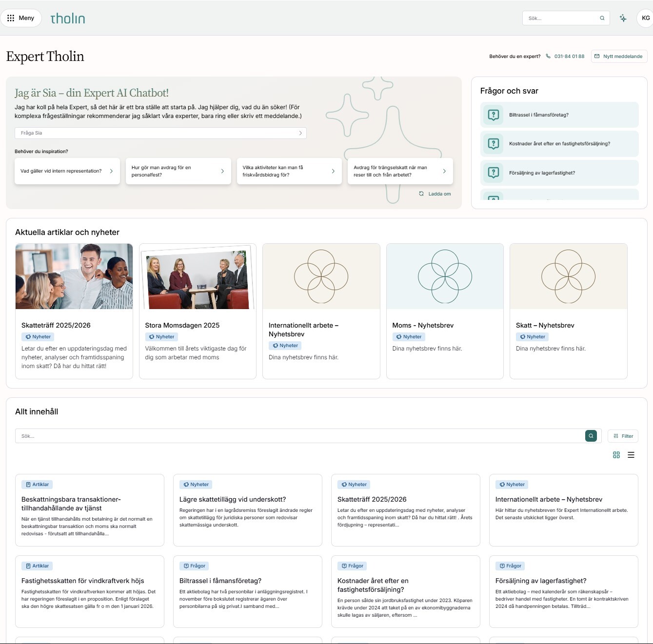The height and width of the screenshot is (644, 653).
Task: Expand the Fråga Sia input arrow
Action: tap(300, 133)
